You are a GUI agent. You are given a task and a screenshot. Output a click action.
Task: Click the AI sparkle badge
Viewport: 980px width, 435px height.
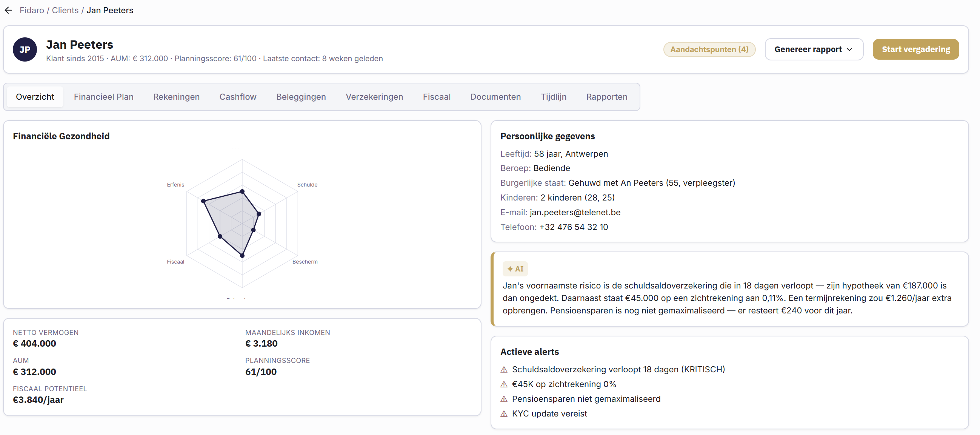515,269
